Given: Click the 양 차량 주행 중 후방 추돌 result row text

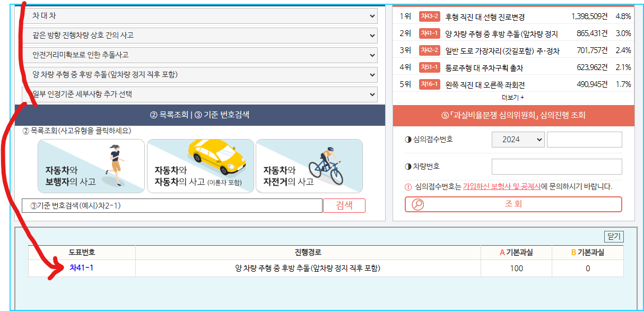Looking at the screenshot, I should tap(308, 269).
